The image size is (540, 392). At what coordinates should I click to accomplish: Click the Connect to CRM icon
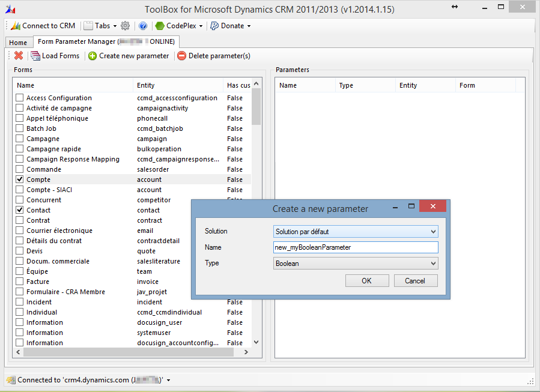tap(16, 26)
